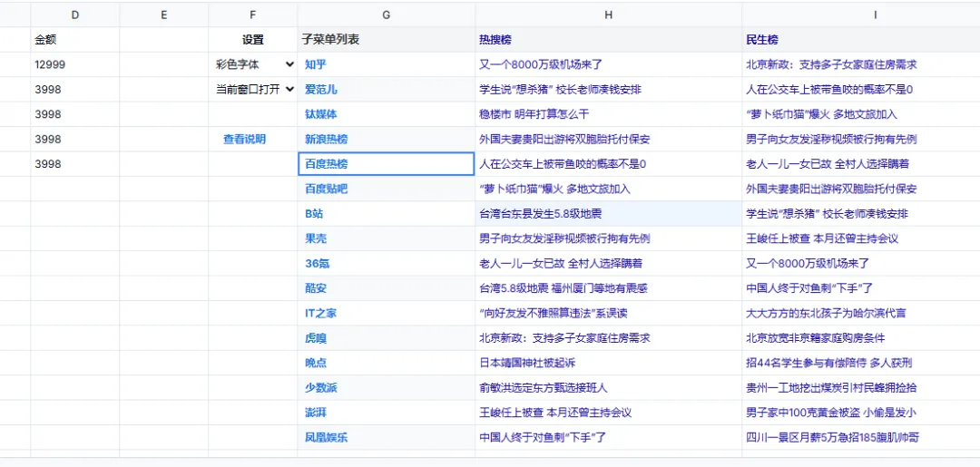
Task: Open the B站 submenu link
Action: pos(314,213)
